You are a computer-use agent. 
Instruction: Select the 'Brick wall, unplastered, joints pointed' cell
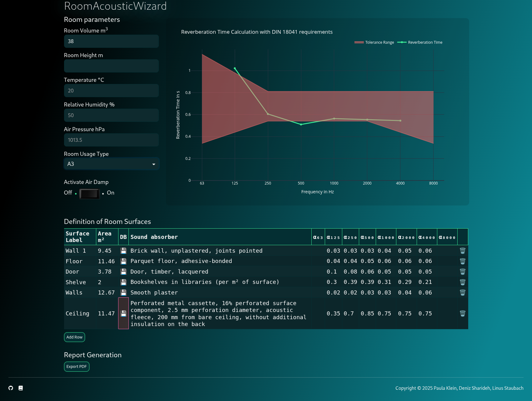[x=220, y=251]
